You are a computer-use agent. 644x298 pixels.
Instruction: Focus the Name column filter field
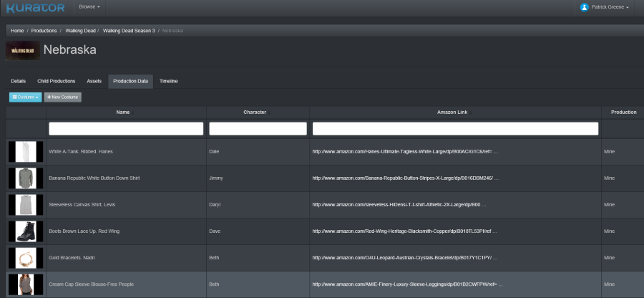tap(126, 129)
